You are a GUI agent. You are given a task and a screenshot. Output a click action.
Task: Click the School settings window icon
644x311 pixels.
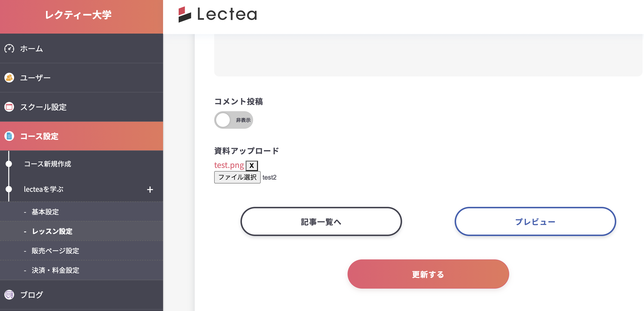click(9, 107)
